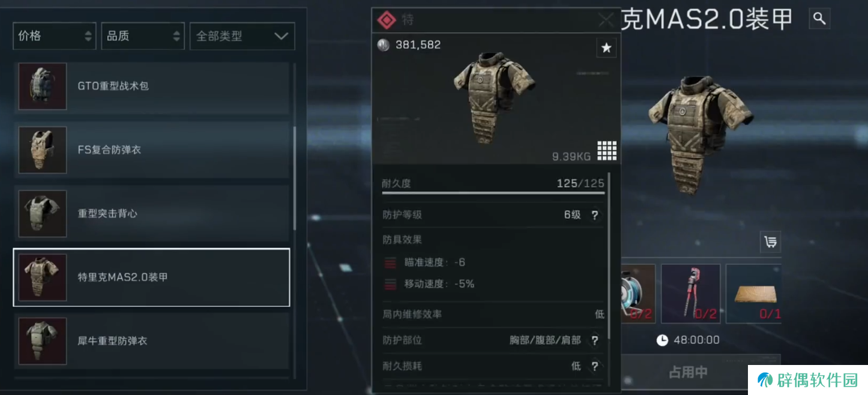Screen dimensions: 868x395
Task: Click the wooden board material thumbnail
Action: [754, 294]
